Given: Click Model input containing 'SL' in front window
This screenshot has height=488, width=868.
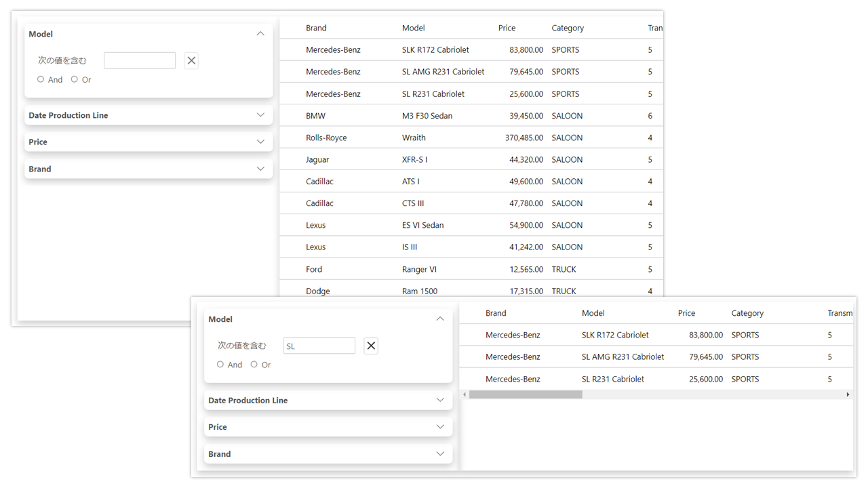Looking at the screenshot, I should (319, 346).
